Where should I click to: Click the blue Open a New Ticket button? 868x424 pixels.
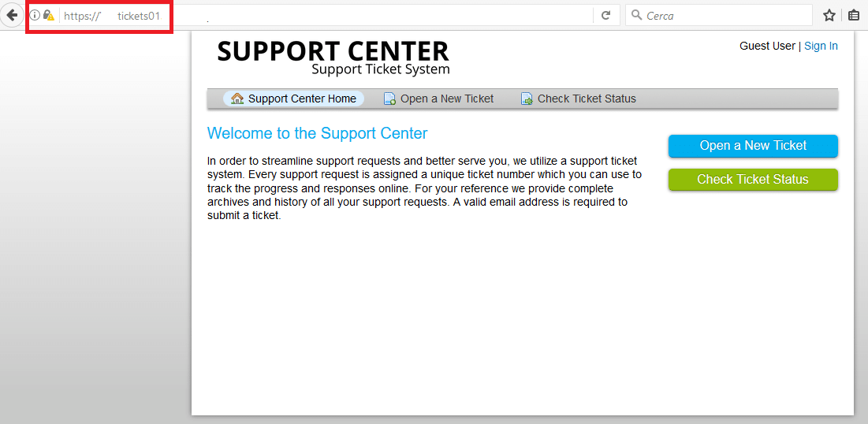pyautogui.click(x=753, y=146)
